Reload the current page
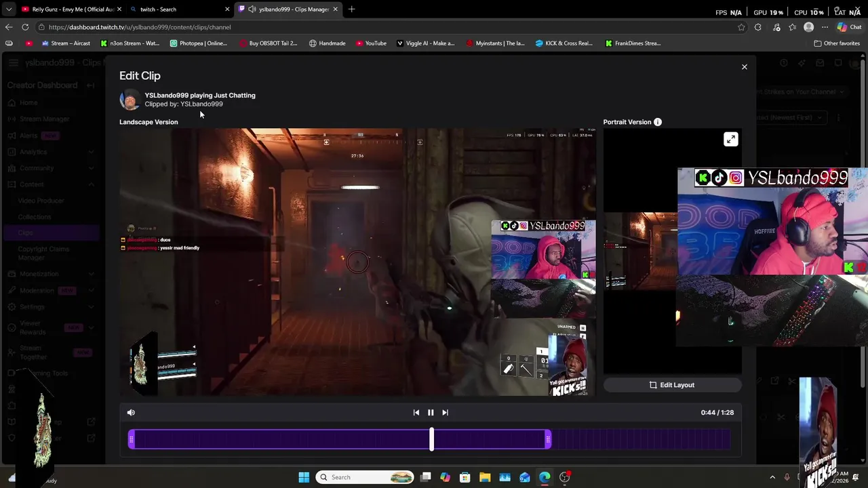This screenshot has height=488, width=868. coord(25,27)
